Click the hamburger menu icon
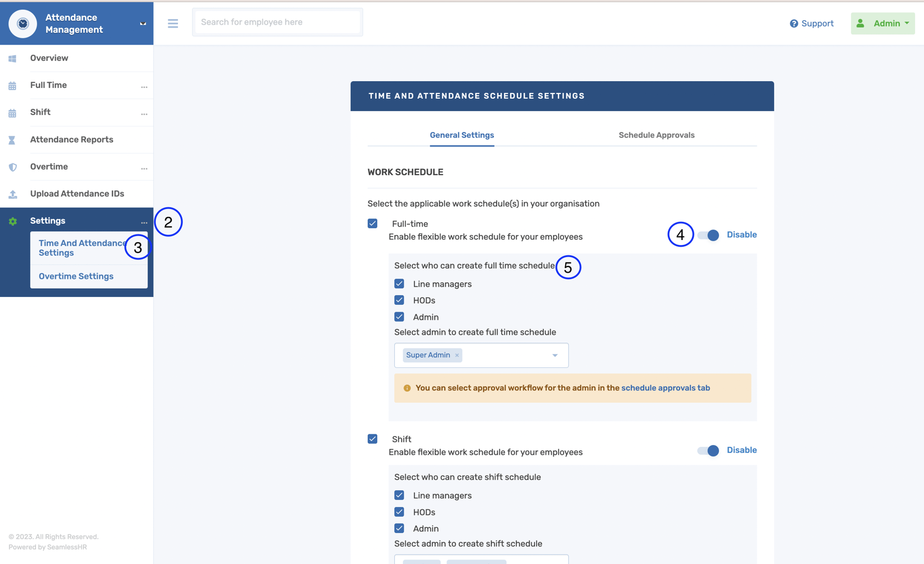 (x=172, y=23)
